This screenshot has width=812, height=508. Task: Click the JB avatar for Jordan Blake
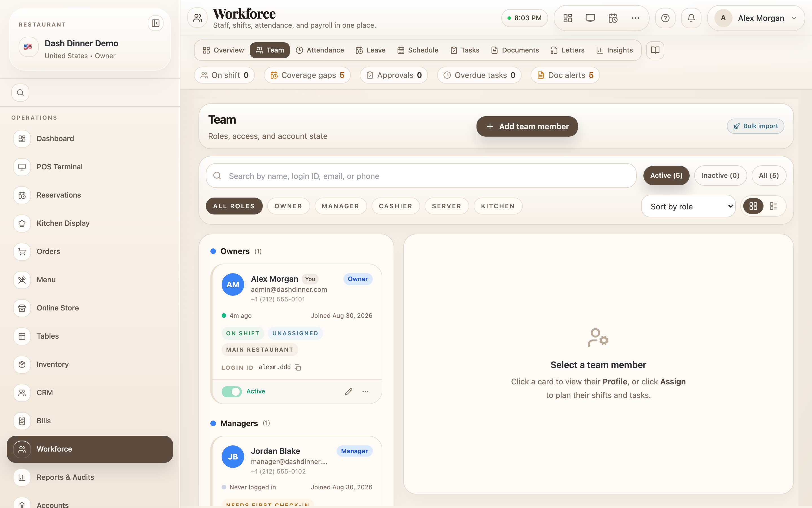click(233, 457)
